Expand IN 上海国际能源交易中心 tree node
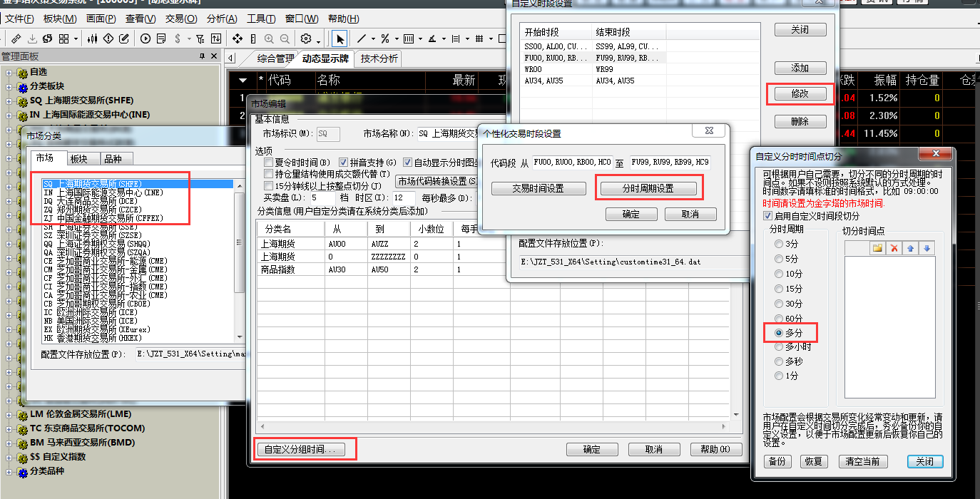 click(9, 115)
